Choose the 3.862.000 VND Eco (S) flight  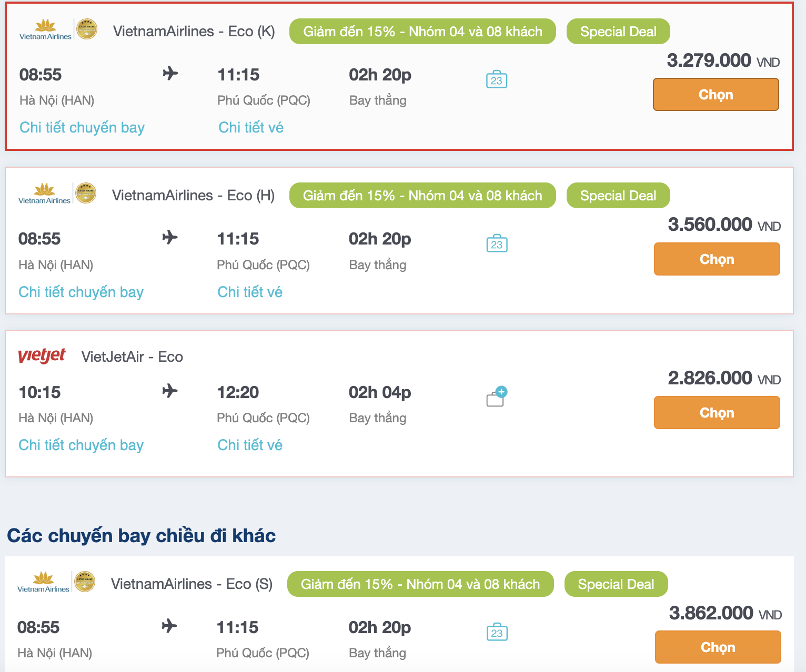pos(718,647)
